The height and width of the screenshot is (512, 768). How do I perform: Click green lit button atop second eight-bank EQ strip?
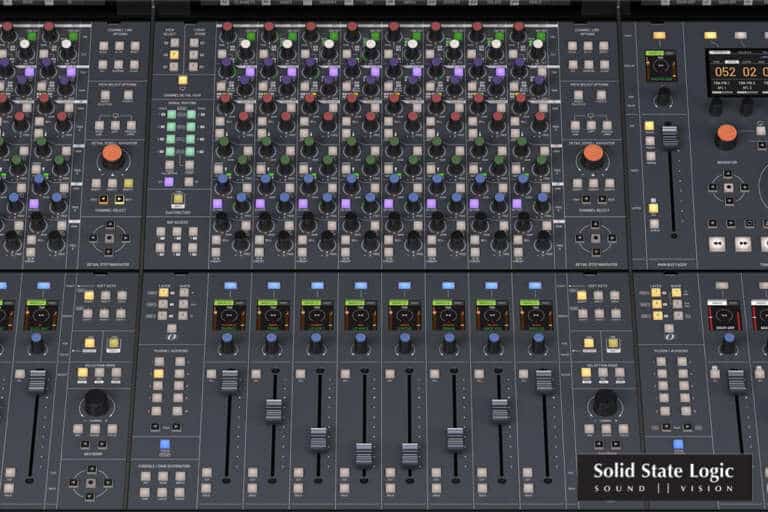[292, 36]
